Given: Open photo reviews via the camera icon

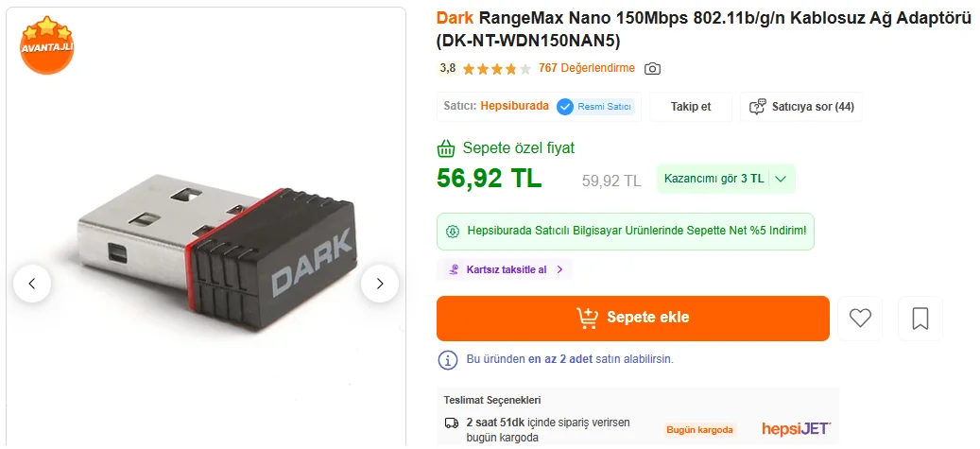Looking at the screenshot, I should pyautogui.click(x=652, y=69).
